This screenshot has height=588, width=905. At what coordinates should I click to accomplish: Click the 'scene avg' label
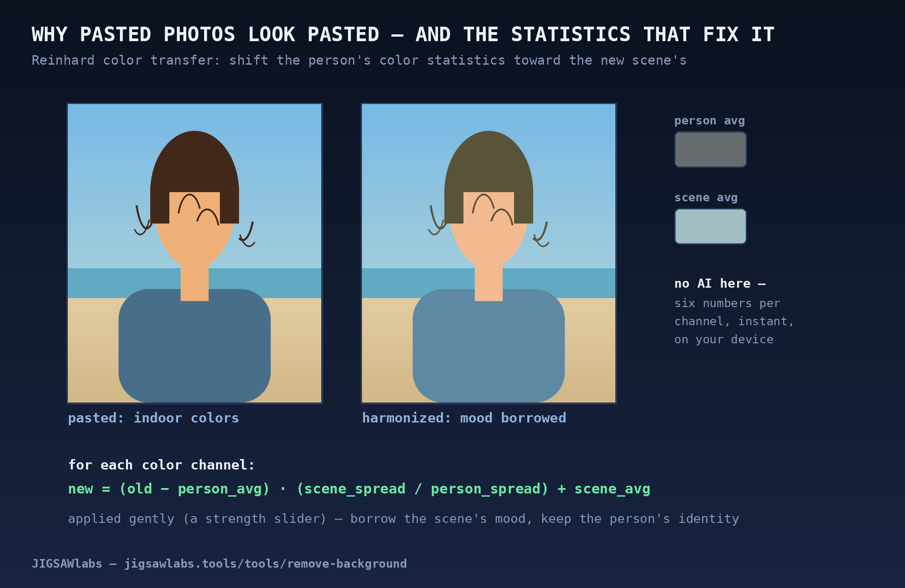[706, 198]
